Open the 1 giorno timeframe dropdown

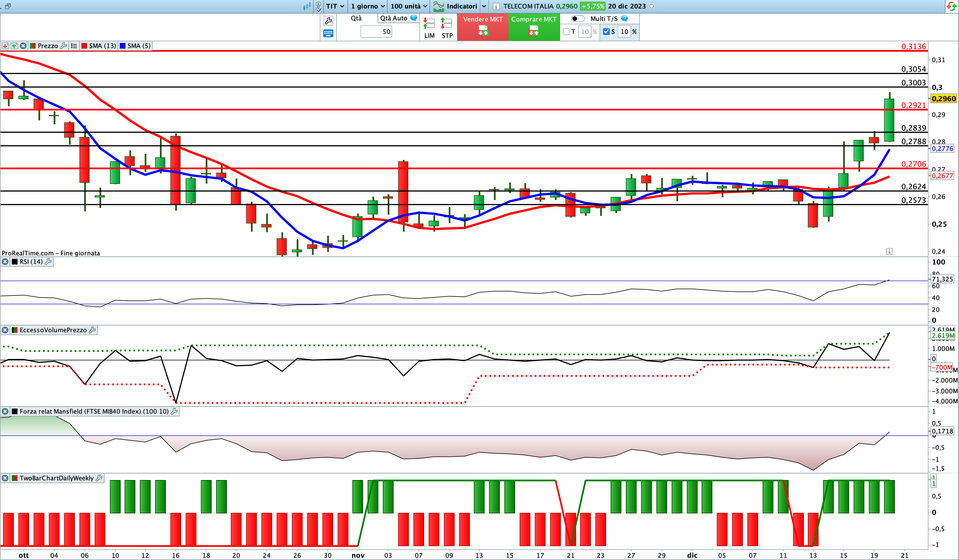[368, 6]
